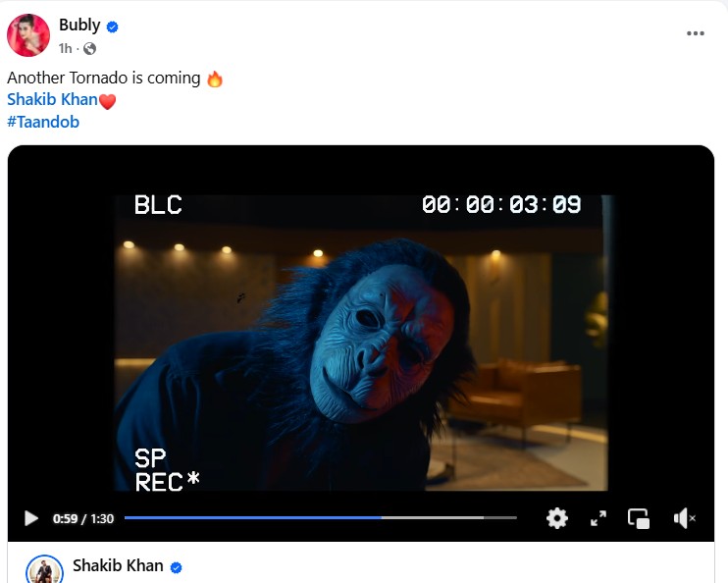Seek video using the progress bar
The image size is (728, 583).
click(321, 517)
